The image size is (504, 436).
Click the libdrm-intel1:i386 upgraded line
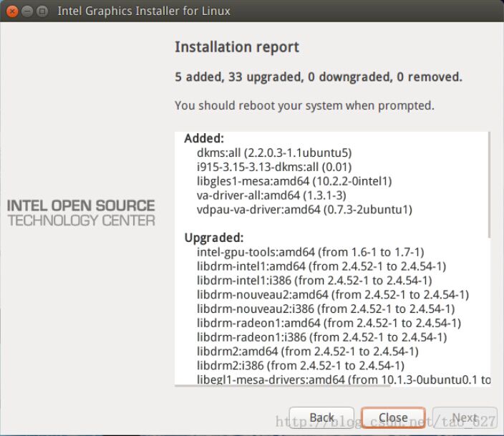[314, 281]
